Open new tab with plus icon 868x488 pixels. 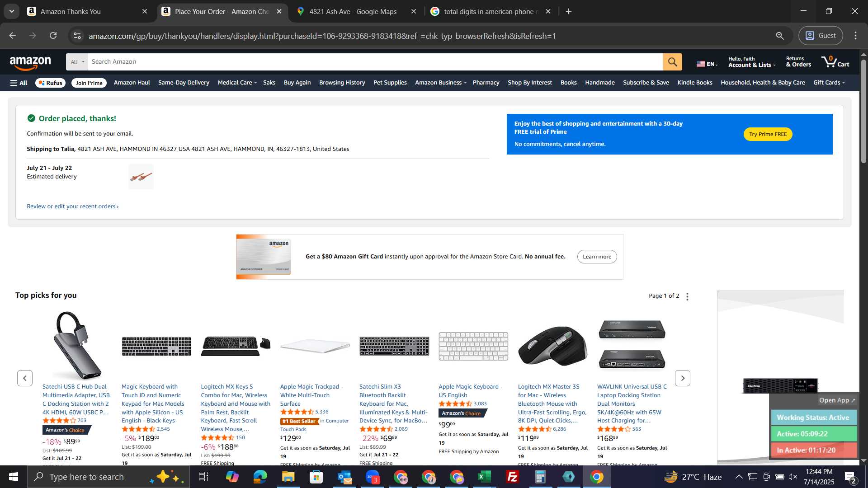pyautogui.click(x=569, y=11)
